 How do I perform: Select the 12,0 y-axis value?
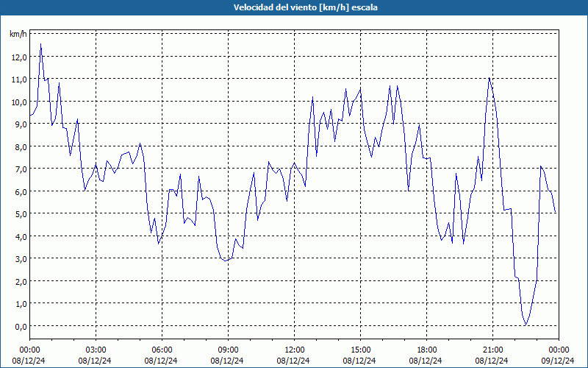19,57
